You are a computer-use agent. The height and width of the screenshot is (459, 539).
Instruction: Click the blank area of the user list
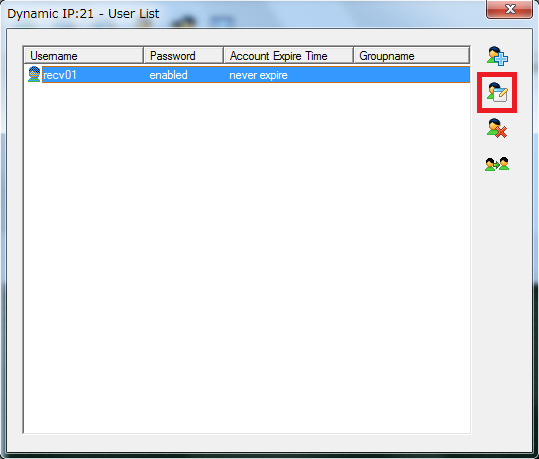(x=247, y=258)
